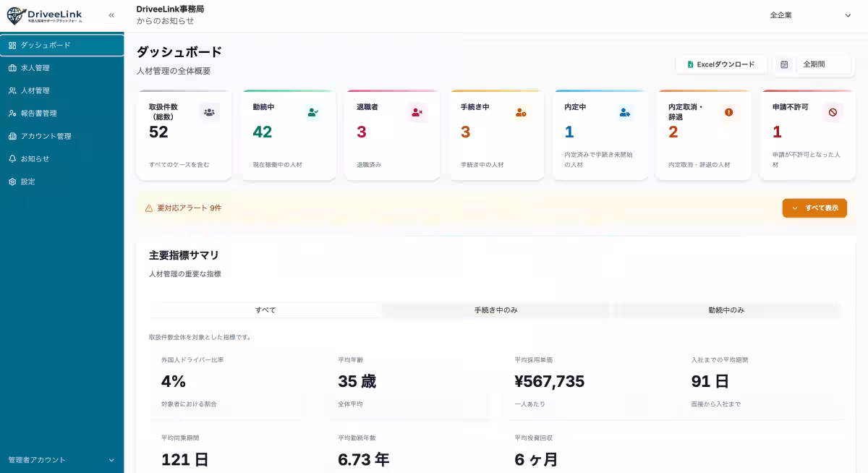Viewport: 868px width, 473px height.
Task: Click the briefcase icon for 求人管理
Action: click(x=12, y=68)
